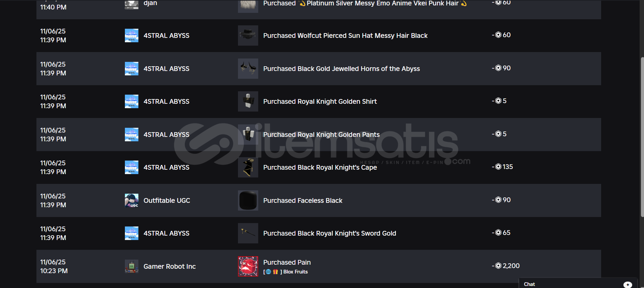Viewport: 644px width, 288px height.
Task: Select the Royal Knight Golden Pants thumbnail icon
Action: [x=248, y=135]
